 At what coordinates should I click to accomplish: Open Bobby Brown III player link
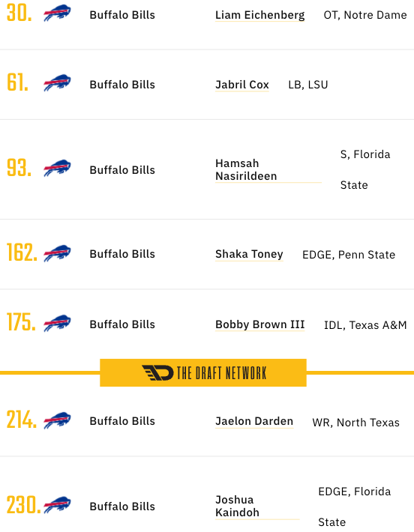point(259,324)
